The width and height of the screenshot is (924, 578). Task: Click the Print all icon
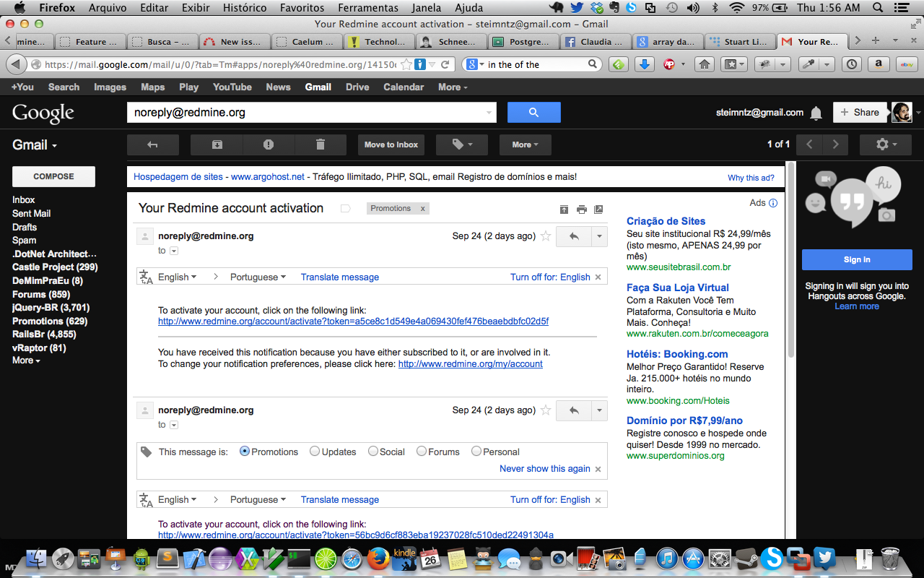[x=582, y=210]
